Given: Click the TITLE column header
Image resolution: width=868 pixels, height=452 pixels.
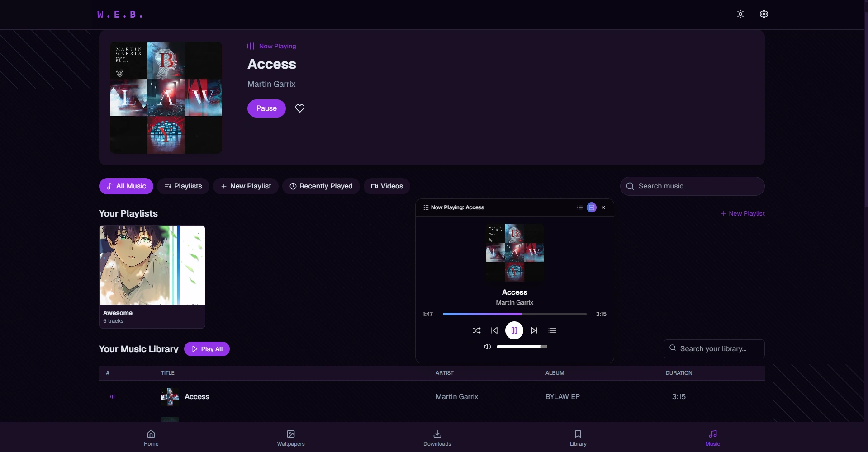Looking at the screenshot, I should pyautogui.click(x=168, y=373).
